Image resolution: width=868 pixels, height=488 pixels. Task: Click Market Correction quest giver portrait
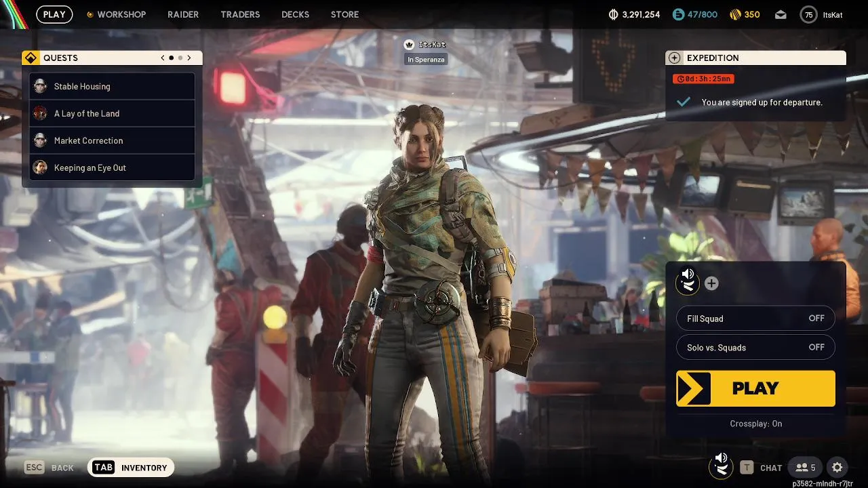coord(40,140)
